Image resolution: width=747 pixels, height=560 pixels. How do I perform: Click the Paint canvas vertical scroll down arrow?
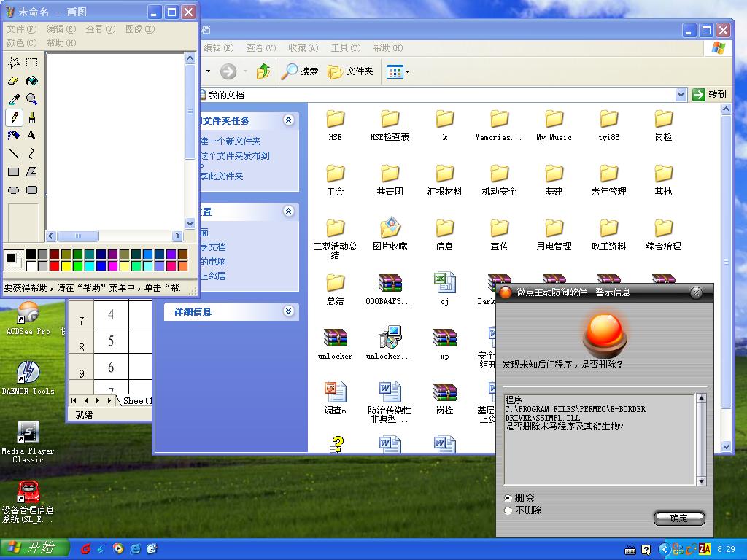point(190,223)
